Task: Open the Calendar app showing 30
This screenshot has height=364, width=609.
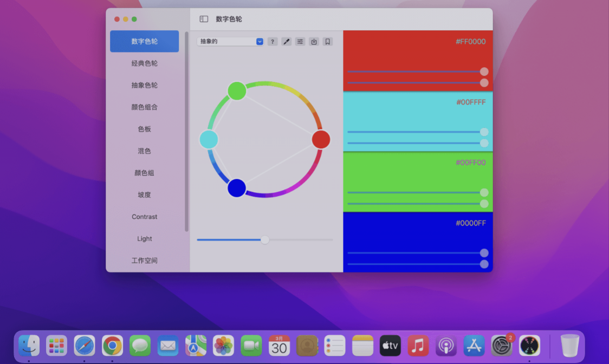Action: (x=278, y=345)
